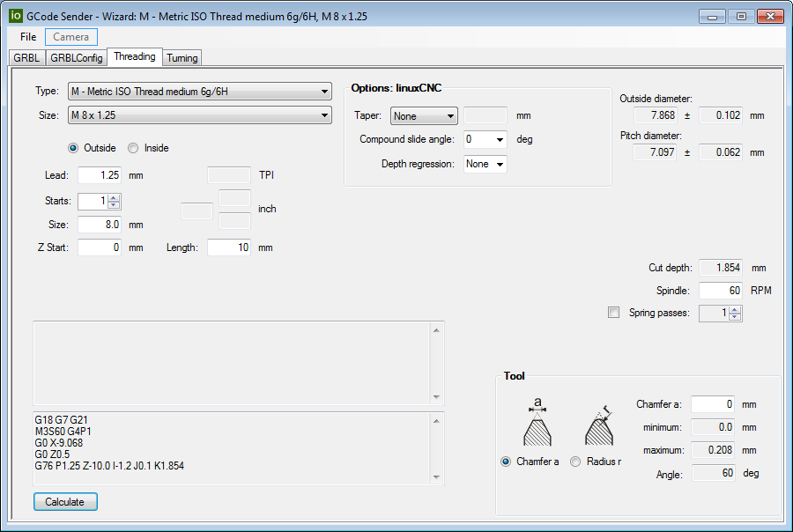This screenshot has width=793, height=532.
Task: Click the G18 G7 G21 G-code line
Action: pyautogui.click(x=61, y=420)
